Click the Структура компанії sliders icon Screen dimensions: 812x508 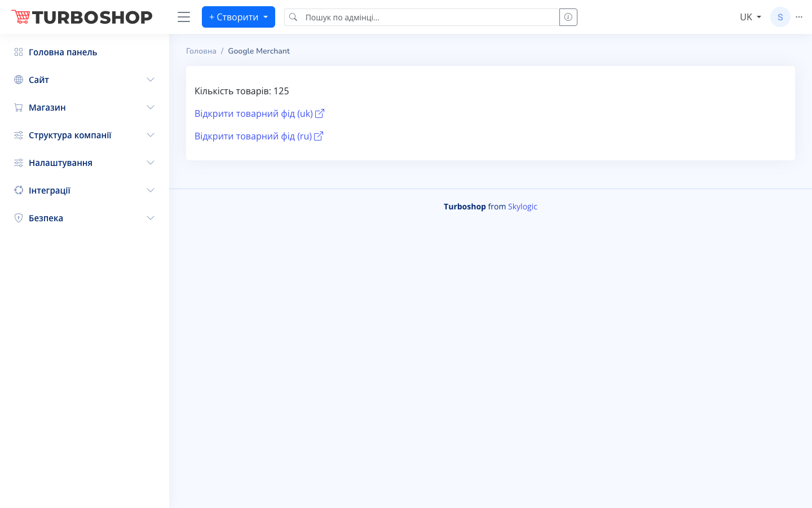(19, 135)
